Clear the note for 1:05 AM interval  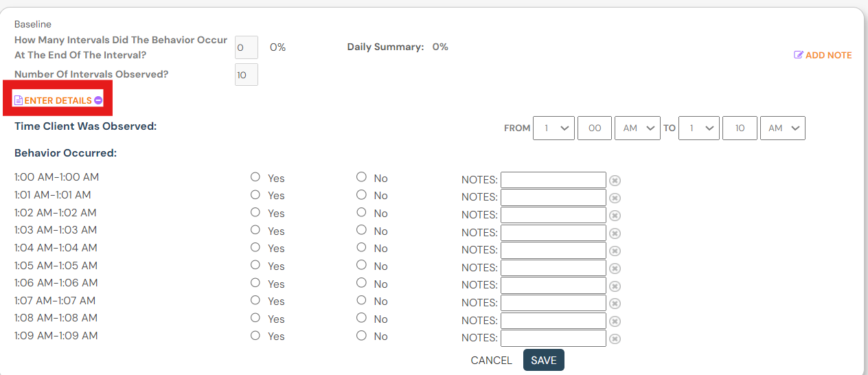tap(615, 269)
